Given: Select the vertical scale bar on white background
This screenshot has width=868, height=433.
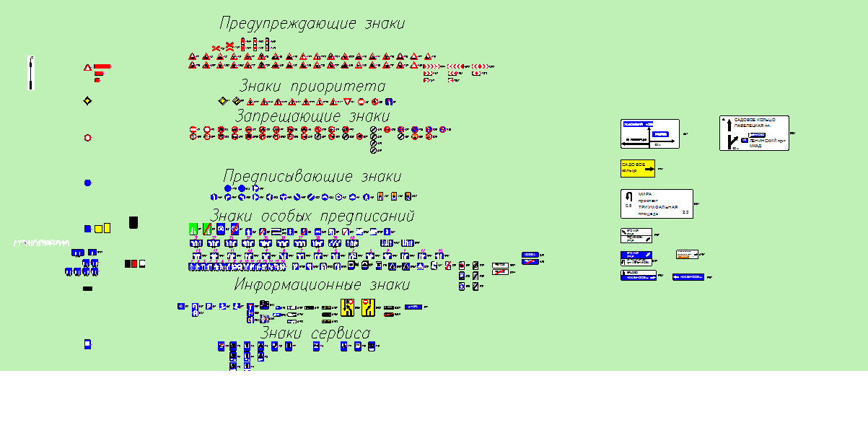Looking at the screenshot, I should (x=31, y=73).
